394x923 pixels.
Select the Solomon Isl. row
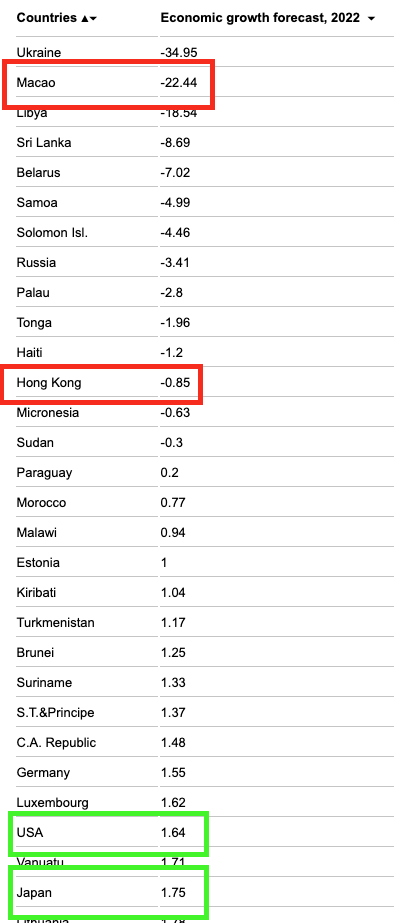click(205, 233)
